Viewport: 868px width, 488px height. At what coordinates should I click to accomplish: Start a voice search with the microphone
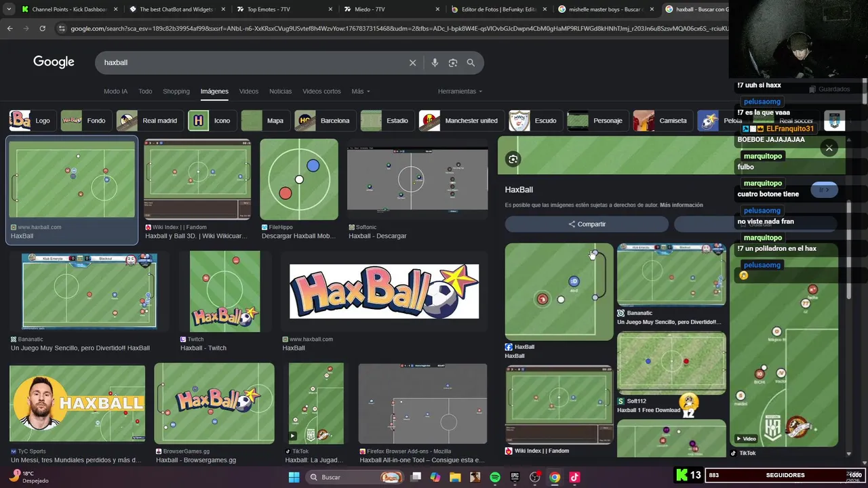click(435, 62)
